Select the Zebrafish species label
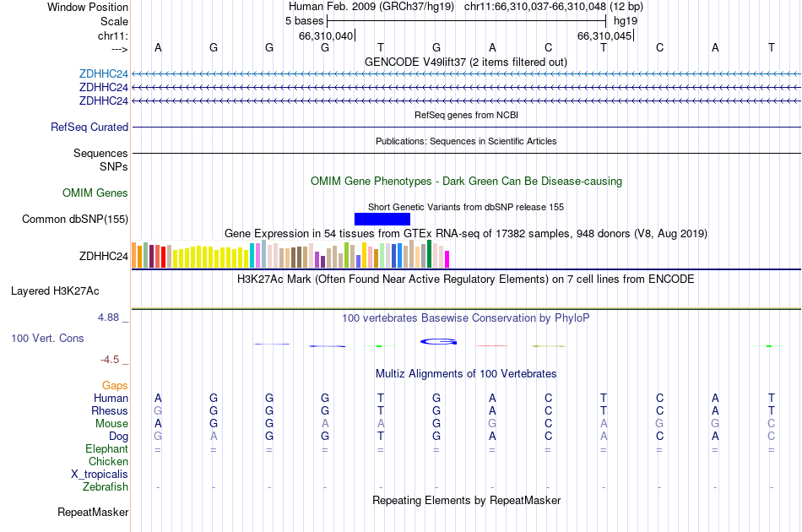The width and height of the screenshot is (802, 532). pyautogui.click(x=106, y=487)
